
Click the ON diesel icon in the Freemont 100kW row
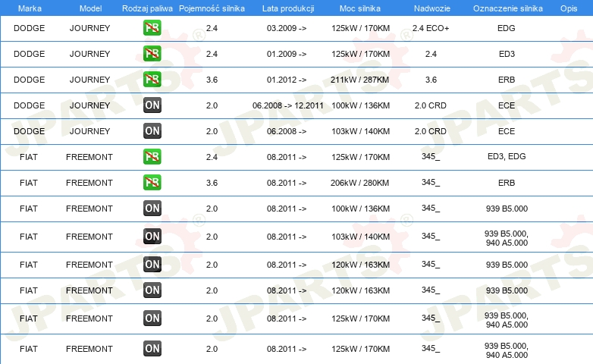152,208
